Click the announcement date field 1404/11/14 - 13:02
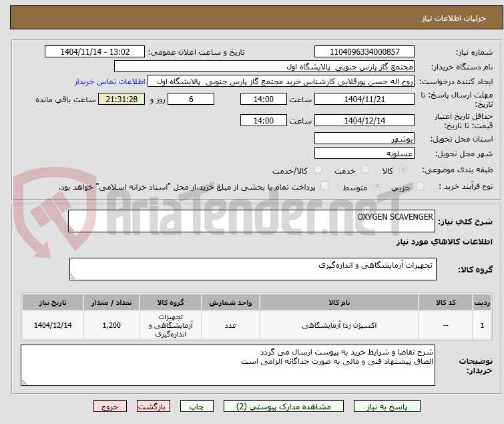This screenshot has height=424, width=504. (95, 52)
